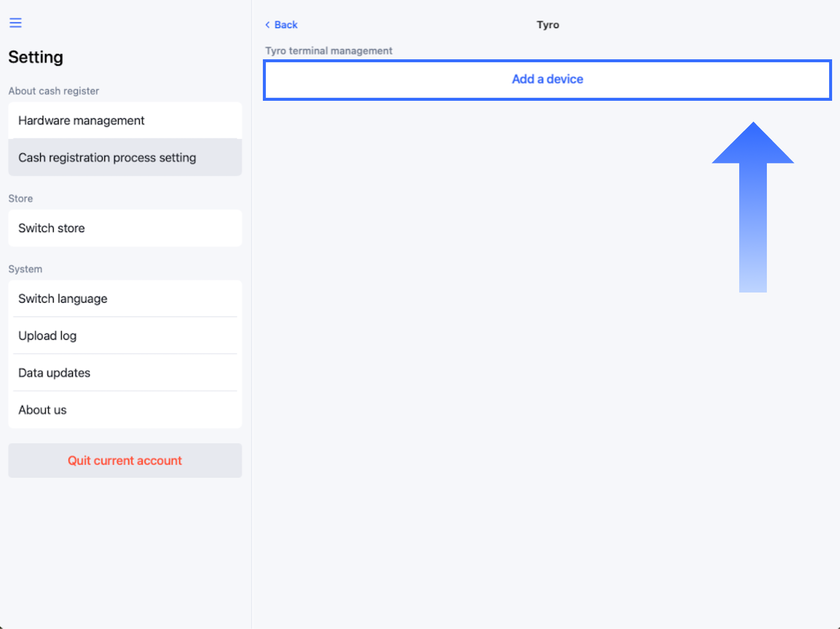Viewport: 840px width, 629px height.
Task: Select Cash registration process setting
Action: coord(125,158)
